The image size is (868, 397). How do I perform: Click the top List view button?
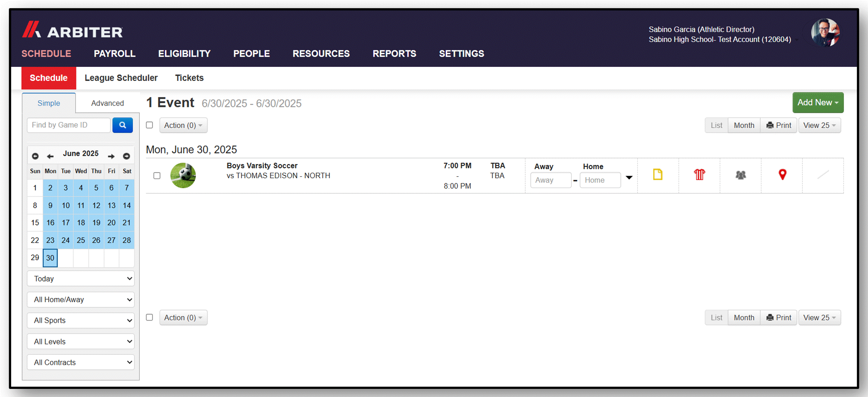716,125
